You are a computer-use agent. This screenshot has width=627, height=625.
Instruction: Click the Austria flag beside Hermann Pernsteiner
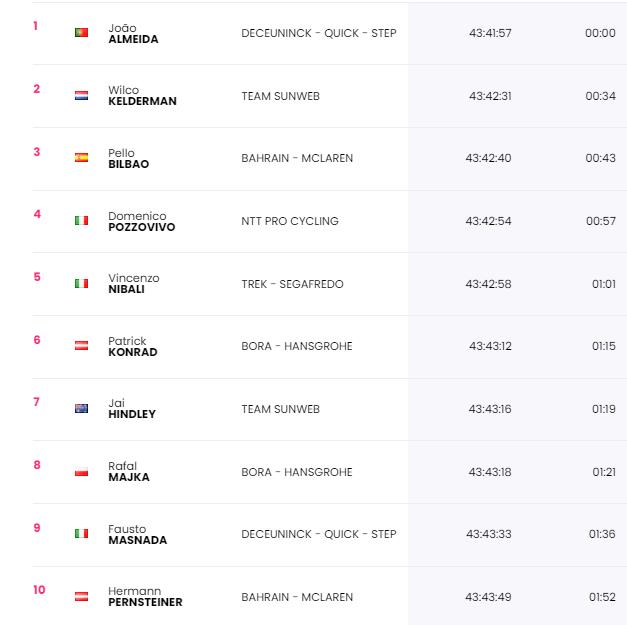tap(81, 596)
